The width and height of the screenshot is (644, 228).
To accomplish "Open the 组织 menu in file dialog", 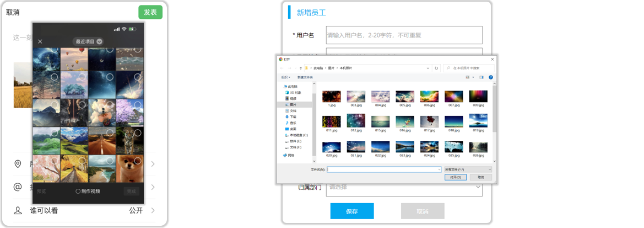I will click(285, 77).
